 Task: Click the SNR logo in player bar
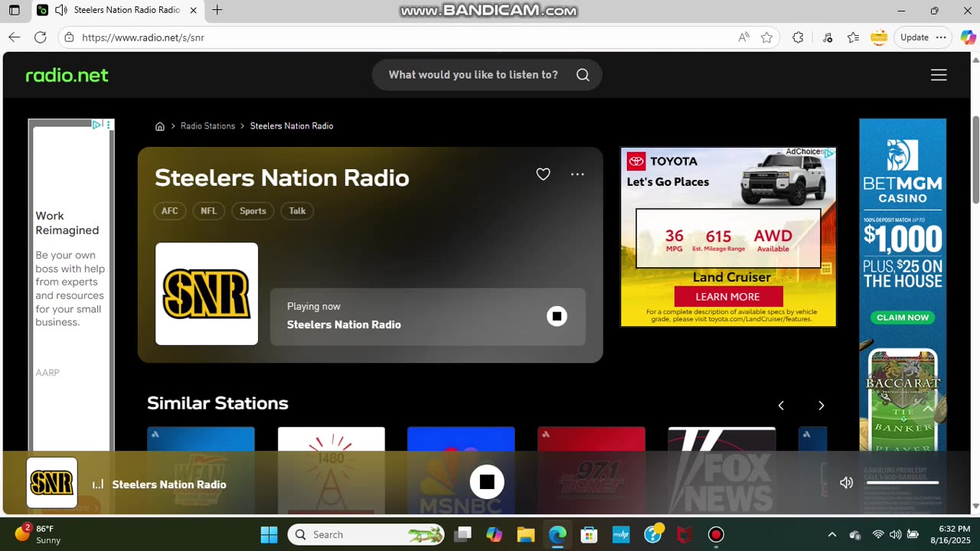tap(52, 483)
